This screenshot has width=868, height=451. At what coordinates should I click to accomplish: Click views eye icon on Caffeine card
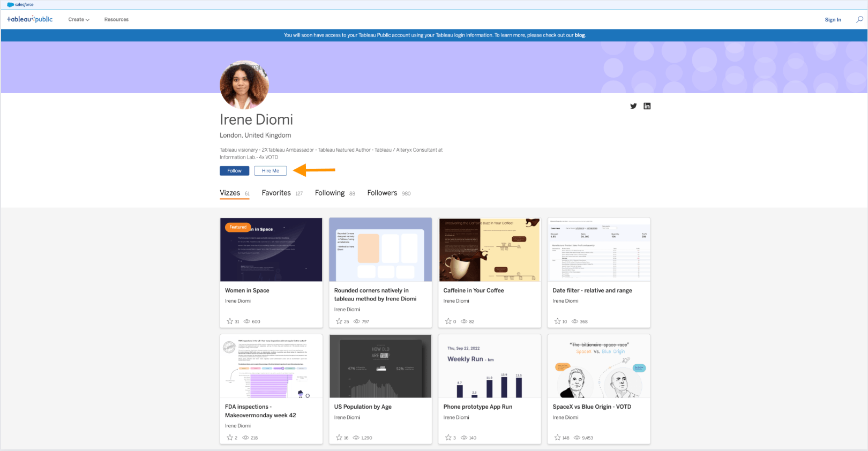[x=464, y=321]
